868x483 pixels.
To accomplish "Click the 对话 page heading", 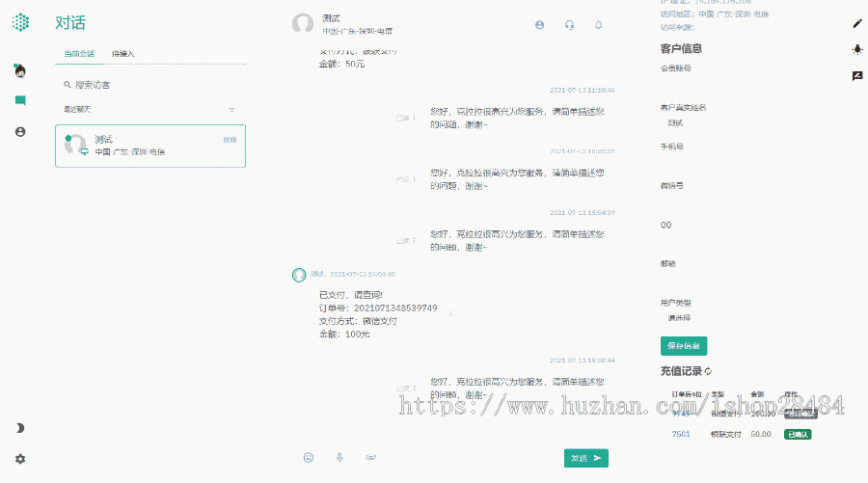I will point(70,23).
